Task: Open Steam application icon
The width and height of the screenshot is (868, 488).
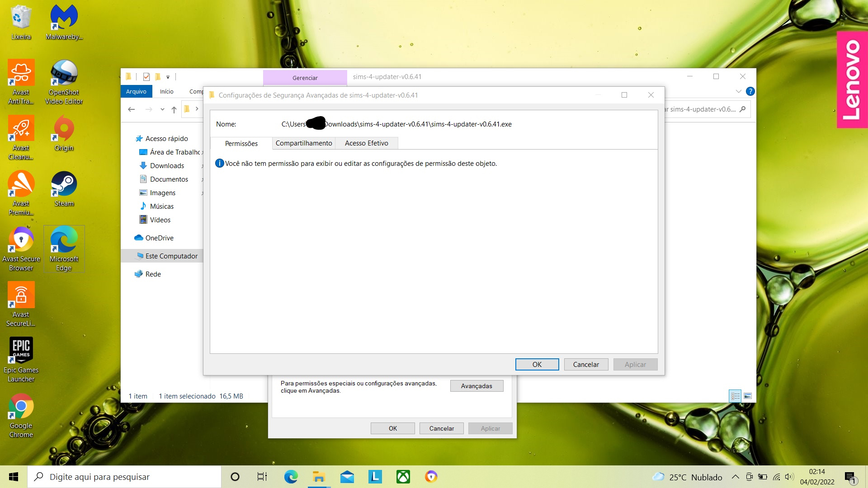Action: point(63,186)
